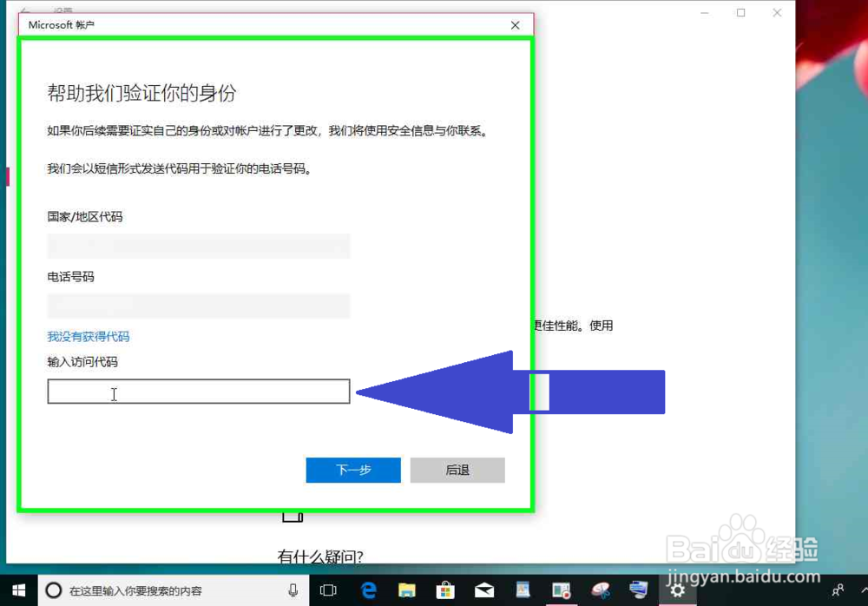Image resolution: width=868 pixels, height=606 pixels.
Task: Click the Cortana circle icon
Action: coord(54,590)
